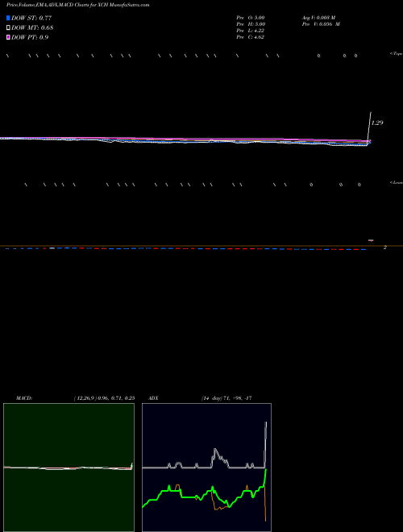
Task: Click the 'Pre O: 5.09' open value
Action: (251, 17)
